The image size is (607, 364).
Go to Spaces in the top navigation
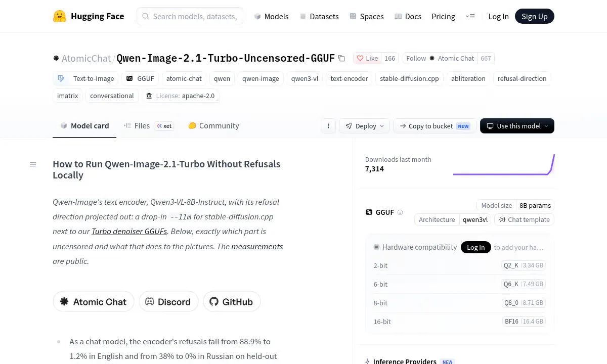pos(366,16)
